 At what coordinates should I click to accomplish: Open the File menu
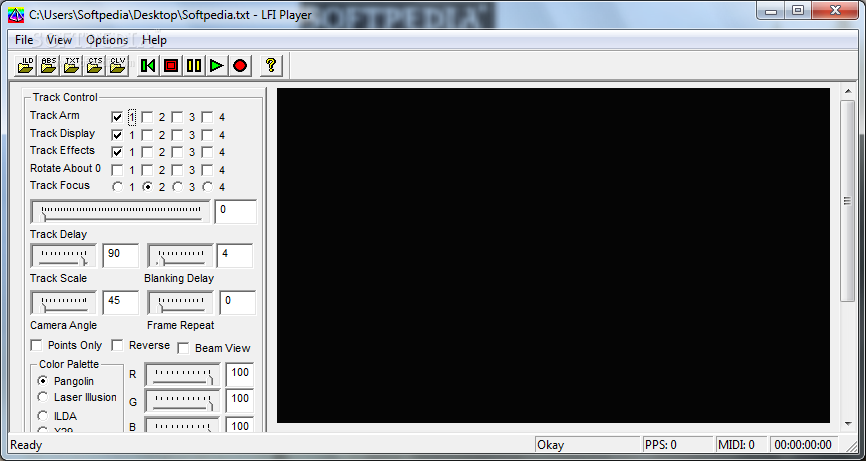pyautogui.click(x=24, y=40)
